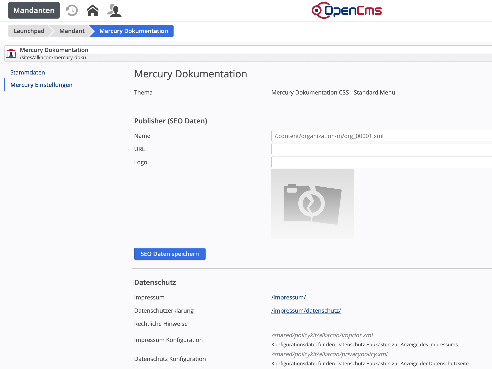
Task: Click the SEO Daten speichern button
Action: click(x=170, y=254)
